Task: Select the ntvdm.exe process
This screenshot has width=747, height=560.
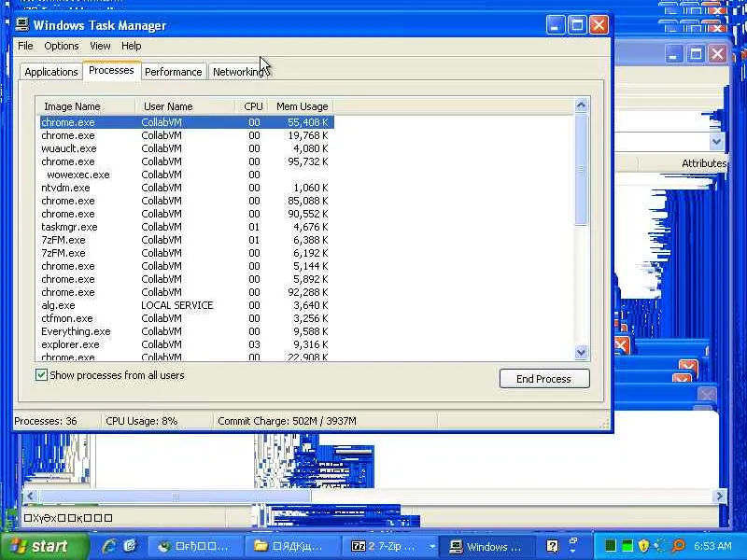Action: click(187, 188)
